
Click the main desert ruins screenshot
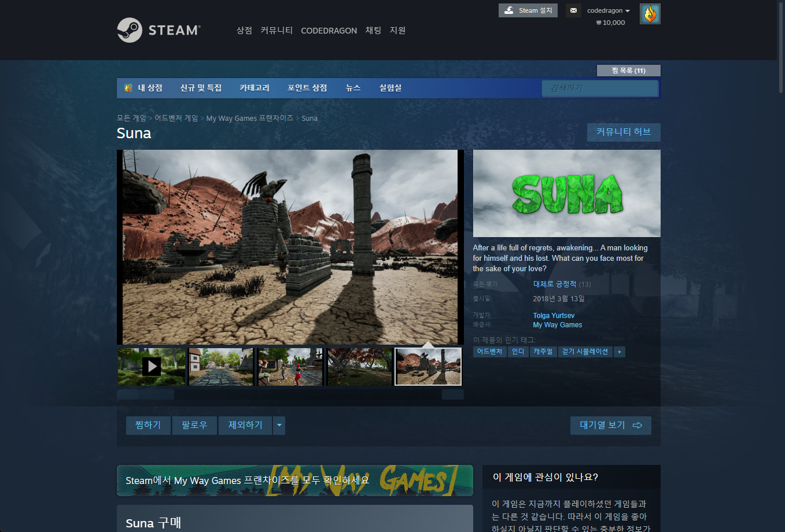coord(290,247)
